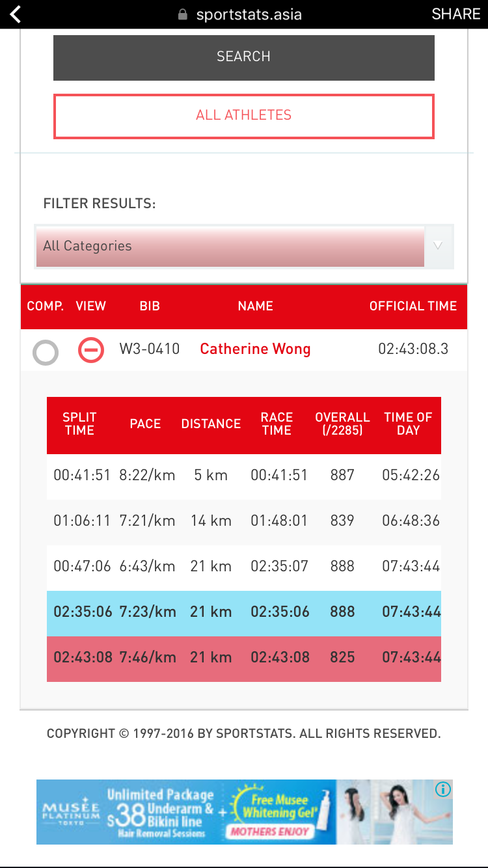Click the 5 km split row
The image size is (488, 868).
click(243, 476)
